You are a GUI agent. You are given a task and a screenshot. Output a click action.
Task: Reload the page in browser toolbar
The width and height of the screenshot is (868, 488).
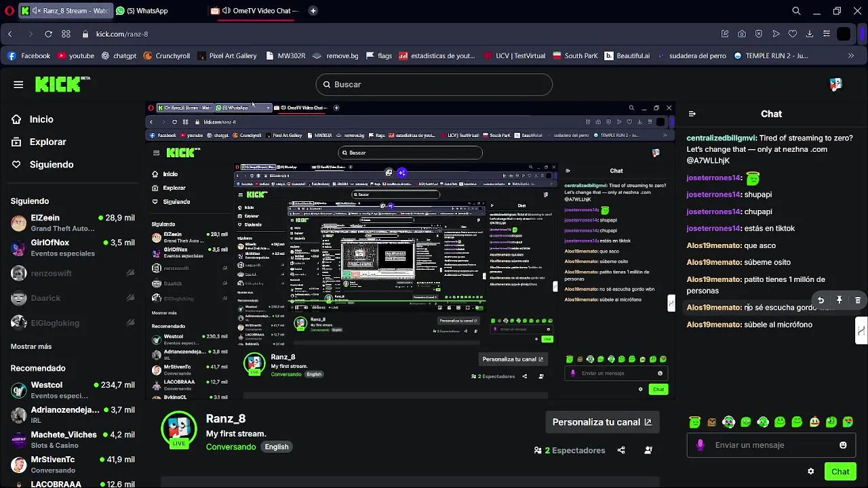click(x=48, y=34)
